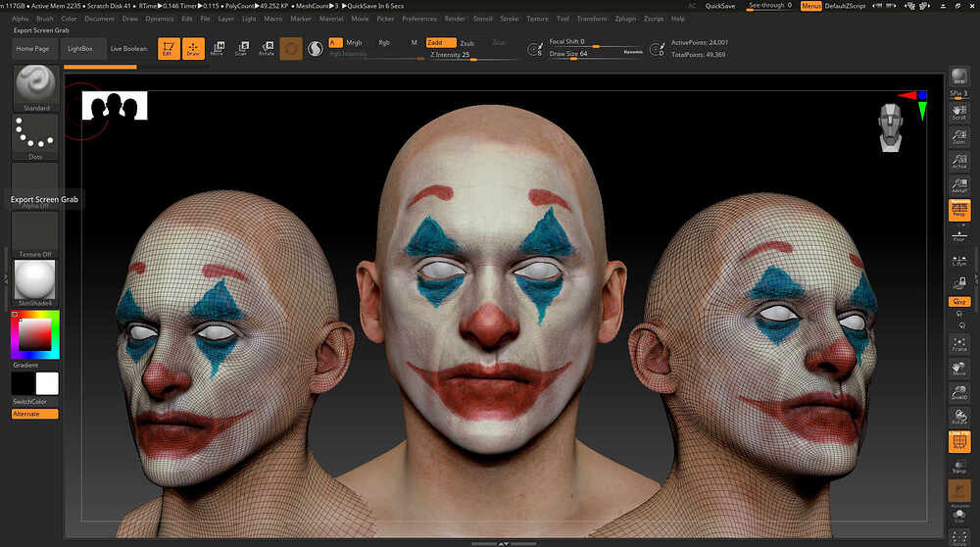The image size is (980, 547).
Task: Click the Gradient label button
Action: [x=25, y=365]
